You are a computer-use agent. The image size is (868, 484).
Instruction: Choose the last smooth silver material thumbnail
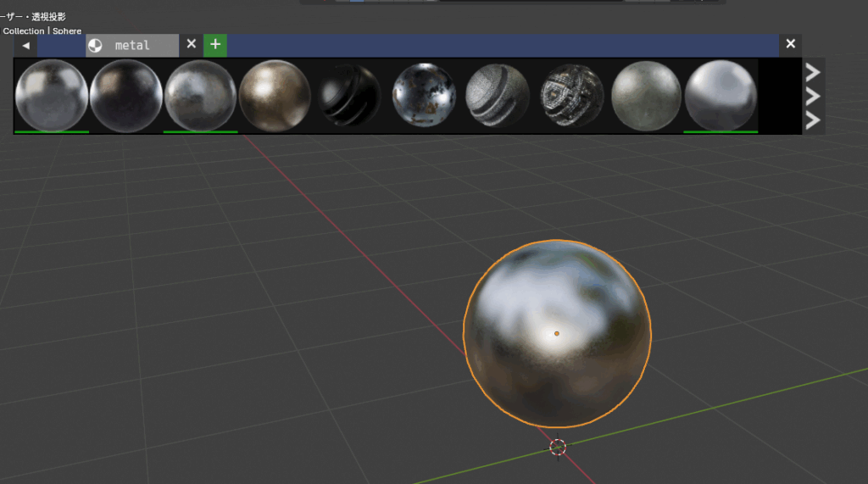click(x=721, y=94)
